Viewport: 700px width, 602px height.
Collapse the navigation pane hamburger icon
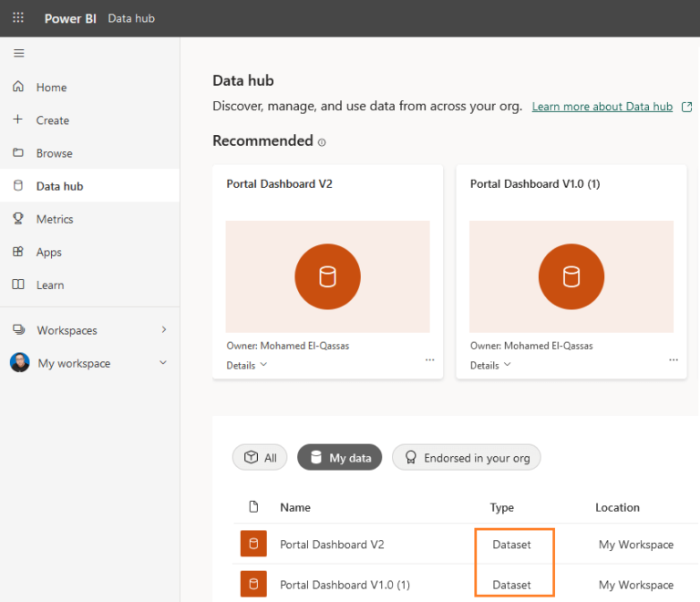click(18, 53)
